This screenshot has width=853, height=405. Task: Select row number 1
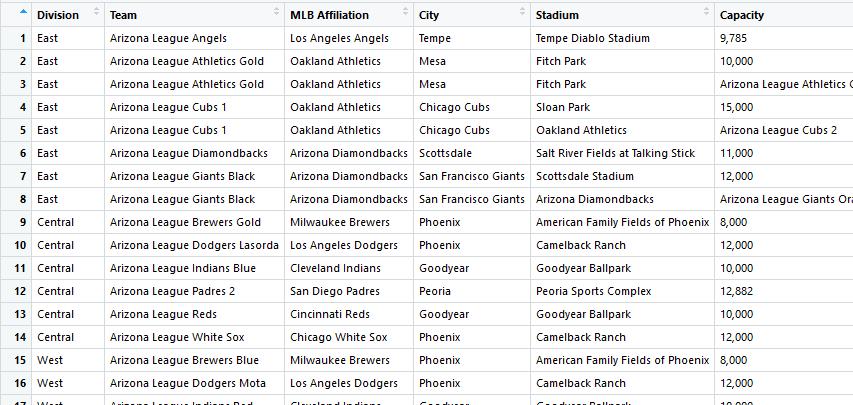click(22, 38)
